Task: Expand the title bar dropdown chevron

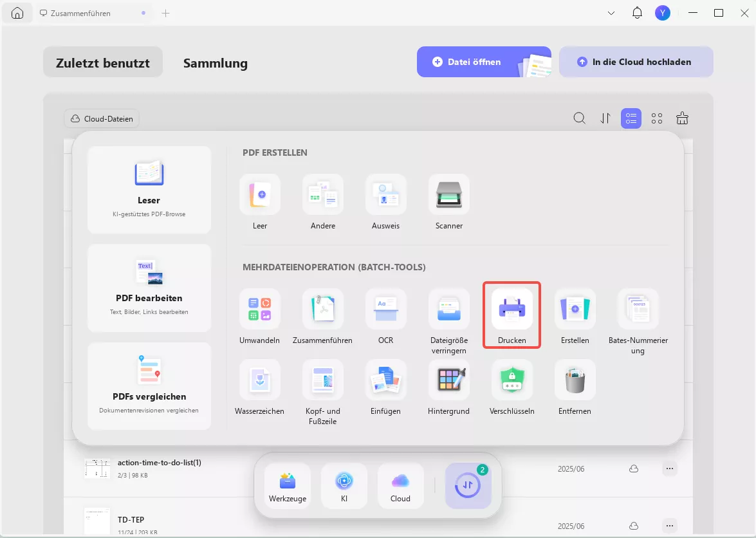Action: pos(611,13)
